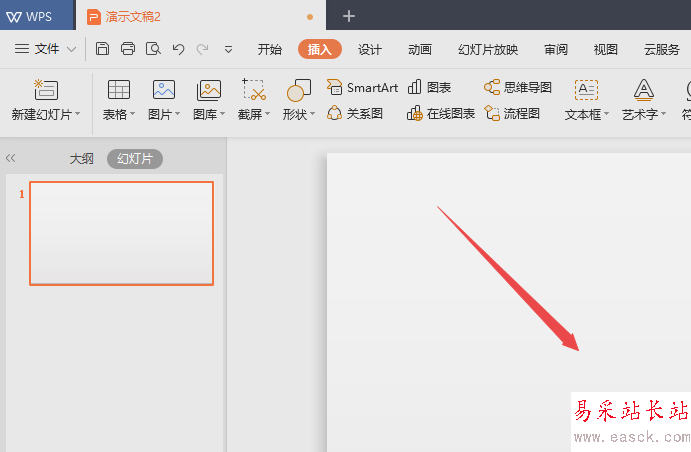The height and width of the screenshot is (452, 691).
Task: Switch panel to 大纲 outline view
Action: 82,159
